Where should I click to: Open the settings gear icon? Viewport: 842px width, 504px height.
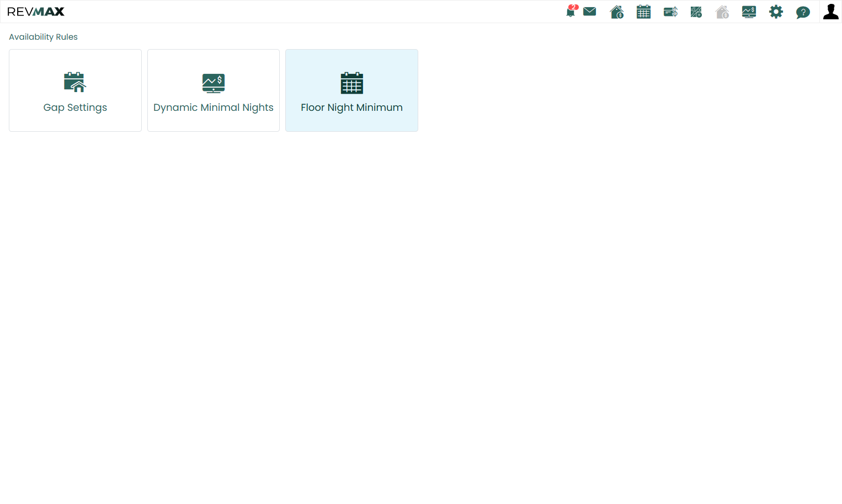pyautogui.click(x=776, y=12)
